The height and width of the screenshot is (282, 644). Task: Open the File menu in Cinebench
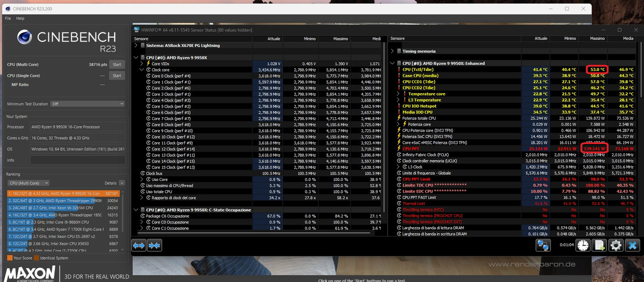8,18
